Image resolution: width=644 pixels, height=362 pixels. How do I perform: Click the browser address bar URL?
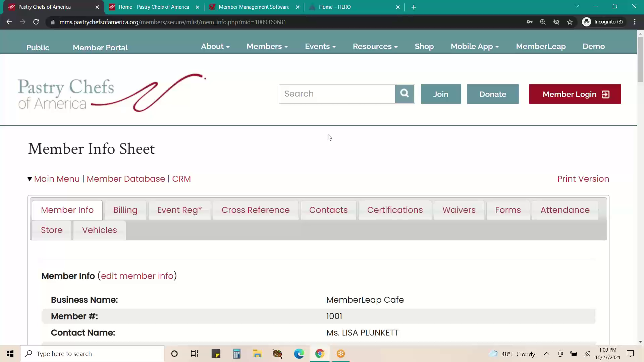click(x=173, y=22)
